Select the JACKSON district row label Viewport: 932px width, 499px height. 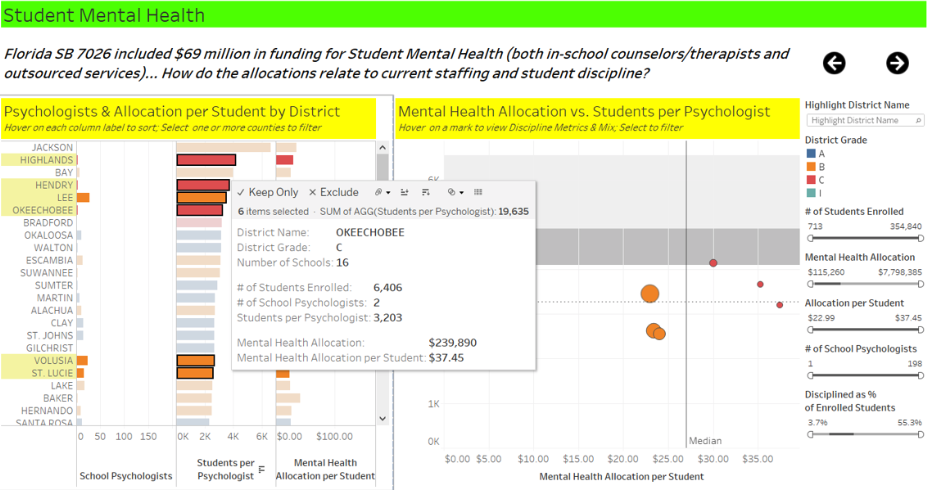[52, 147]
